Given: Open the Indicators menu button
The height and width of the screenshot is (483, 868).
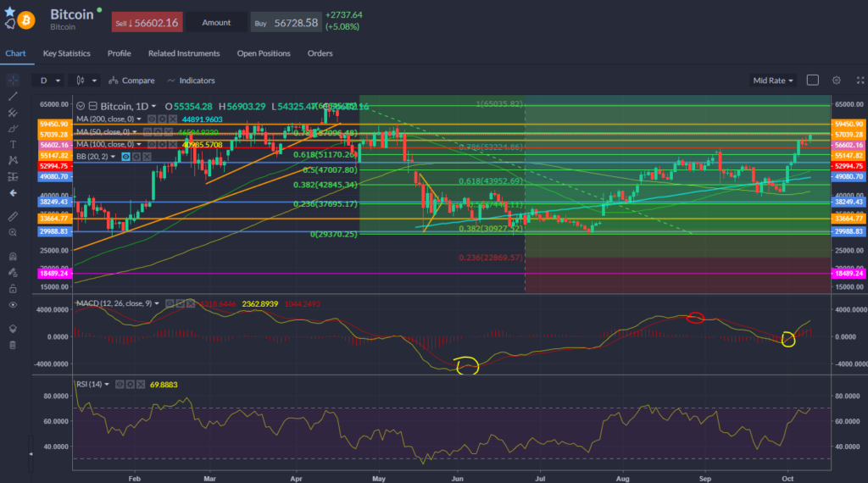Looking at the screenshot, I should [191, 80].
